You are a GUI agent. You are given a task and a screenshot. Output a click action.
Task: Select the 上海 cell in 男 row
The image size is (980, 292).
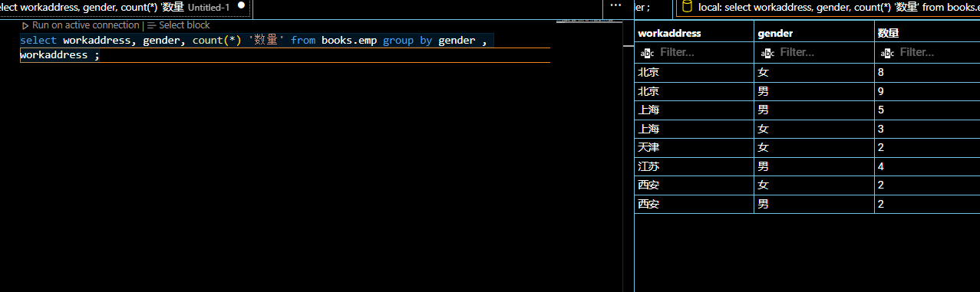point(694,110)
